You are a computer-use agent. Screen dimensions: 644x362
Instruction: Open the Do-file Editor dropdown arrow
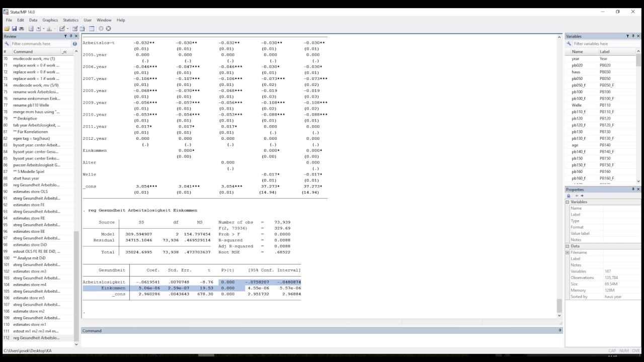pyautogui.click(x=67, y=29)
